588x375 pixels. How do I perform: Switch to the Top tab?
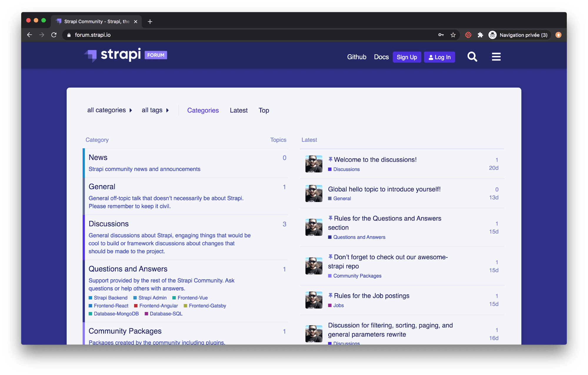click(264, 110)
